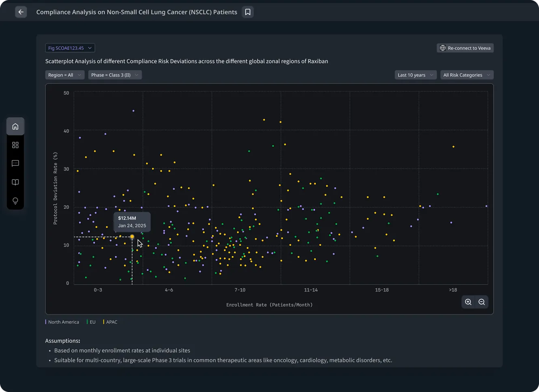This screenshot has width=539, height=392.
Task: Open the lightbulb insights sidebar icon
Action: pyautogui.click(x=15, y=201)
